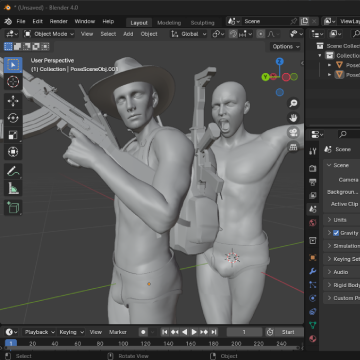Open the Edit menu

37,21
